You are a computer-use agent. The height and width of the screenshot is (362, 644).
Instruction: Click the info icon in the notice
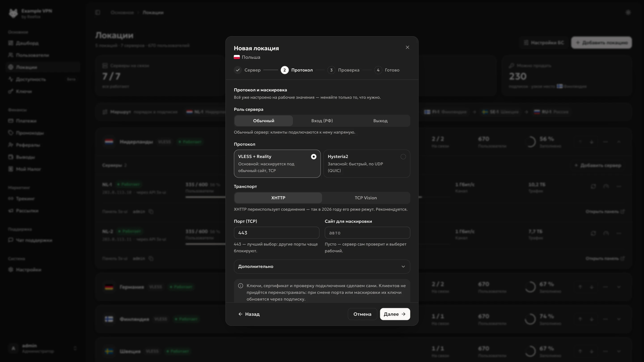pos(241,286)
